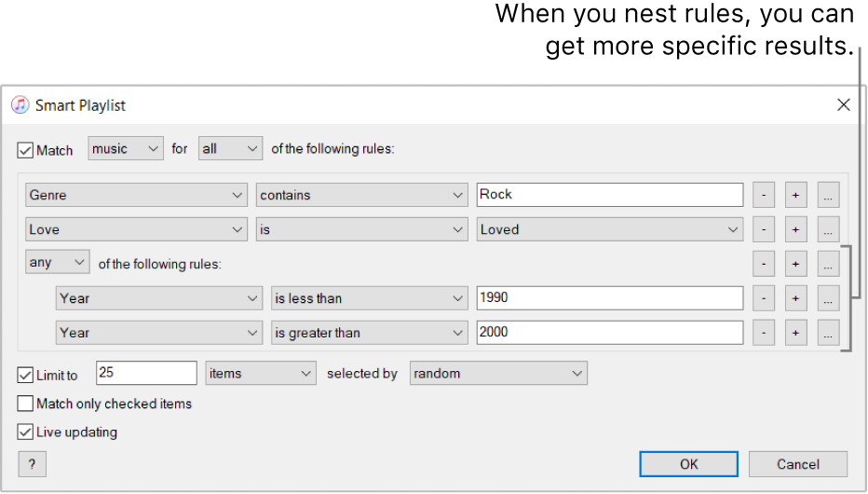Click the ellipsis nest button on the Love rule
The width and height of the screenshot is (868, 494).
click(828, 229)
